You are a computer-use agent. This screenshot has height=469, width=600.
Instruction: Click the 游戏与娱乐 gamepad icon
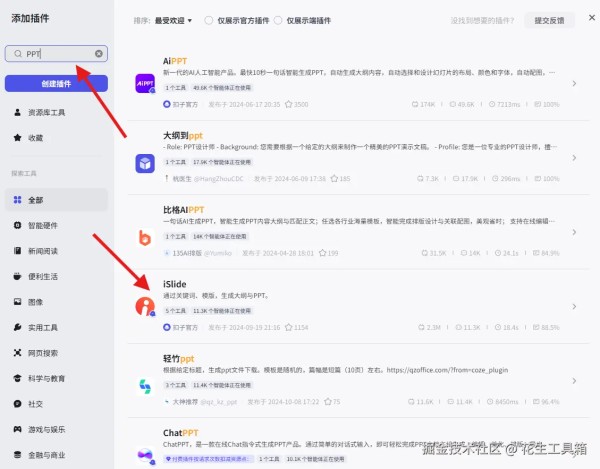pyautogui.click(x=17, y=429)
